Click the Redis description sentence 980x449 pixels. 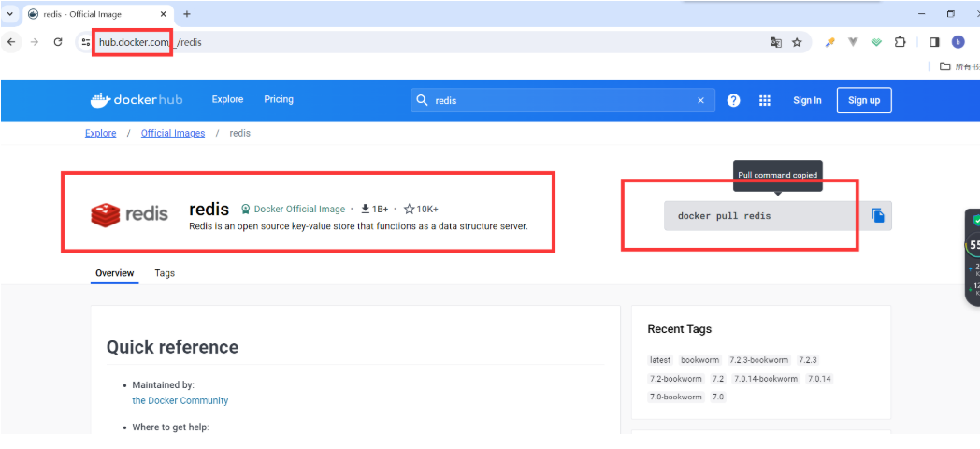coord(358,226)
